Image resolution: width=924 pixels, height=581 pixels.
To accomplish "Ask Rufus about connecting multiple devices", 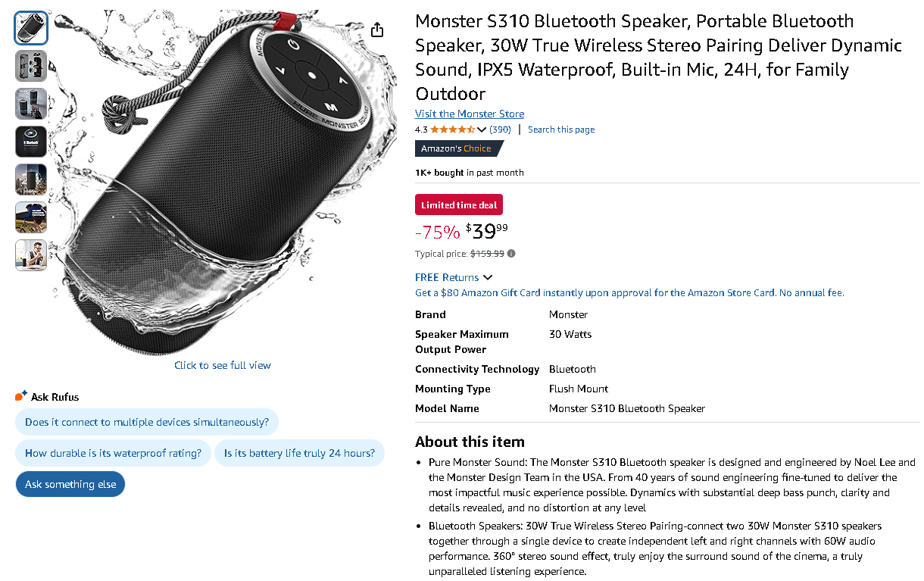I will (x=146, y=421).
